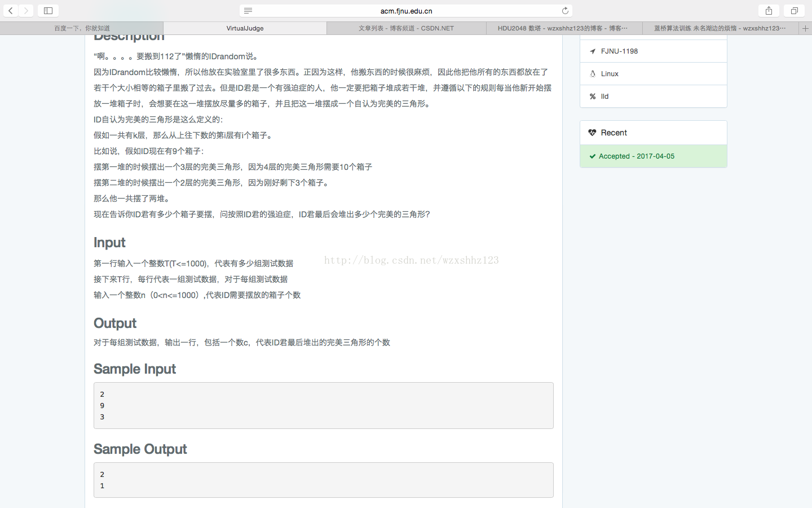Click the forward navigation arrow
The height and width of the screenshot is (508, 812).
coord(26,11)
